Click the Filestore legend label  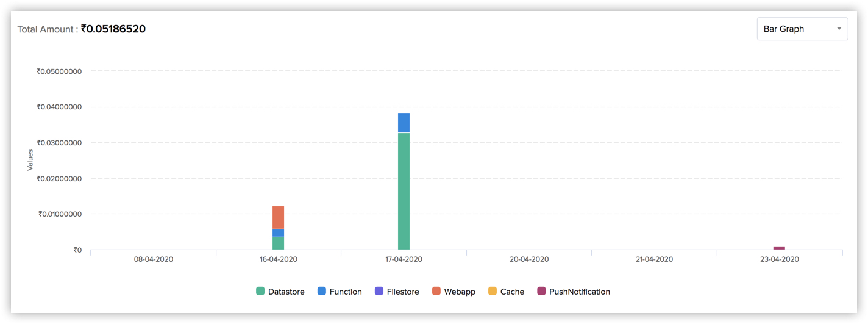tap(403, 292)
